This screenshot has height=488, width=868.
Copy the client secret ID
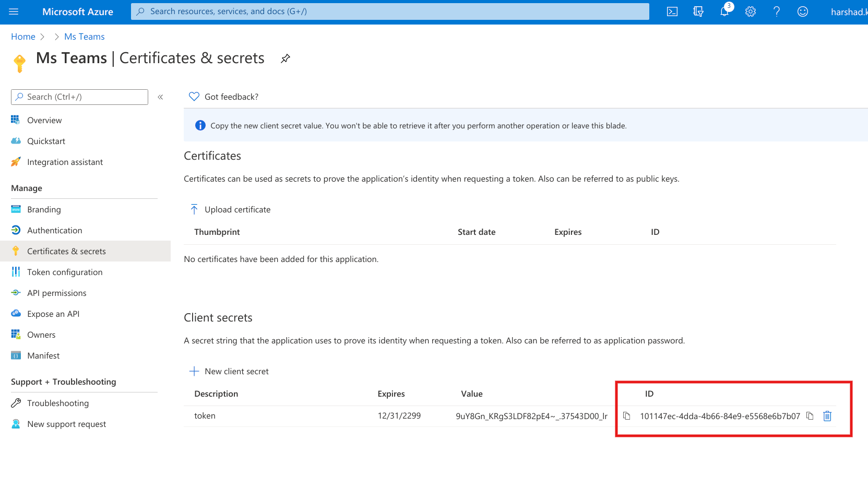tap(810, 416)
